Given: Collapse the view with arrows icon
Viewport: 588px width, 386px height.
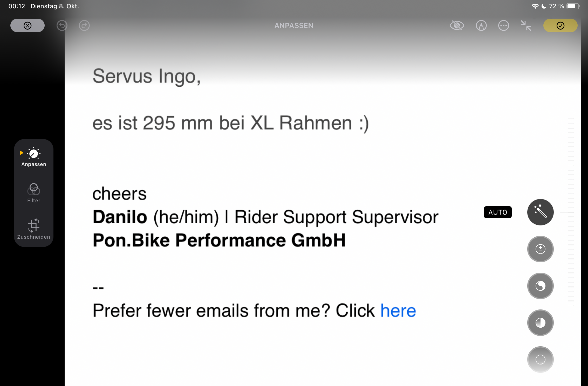Looking at the screenshot, I should point(526,25).
